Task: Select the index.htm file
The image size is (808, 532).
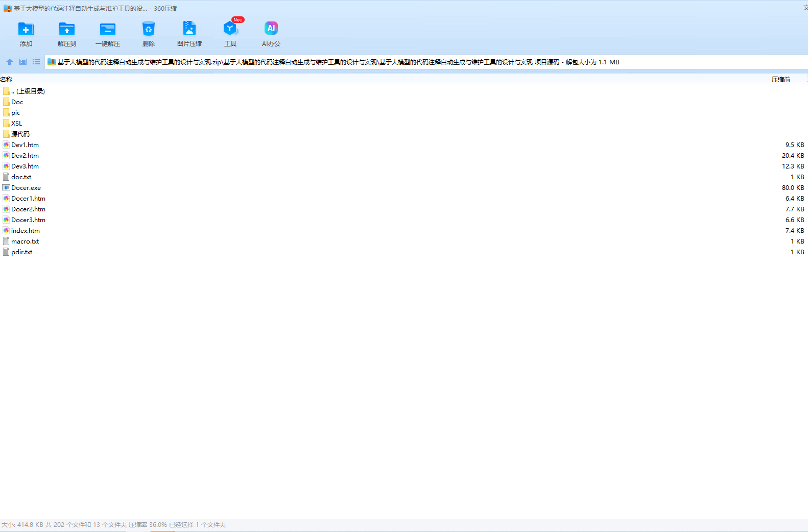Action: tap(25, 231)
